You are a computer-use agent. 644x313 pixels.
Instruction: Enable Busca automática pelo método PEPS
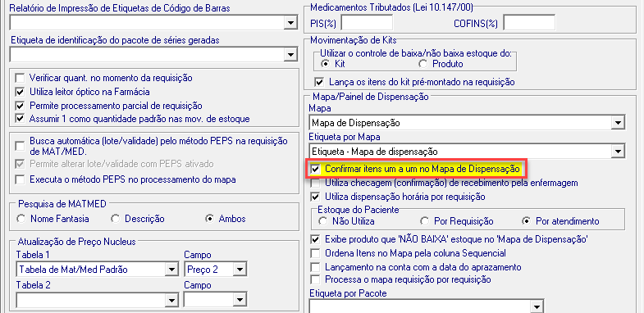pos(20,146)
